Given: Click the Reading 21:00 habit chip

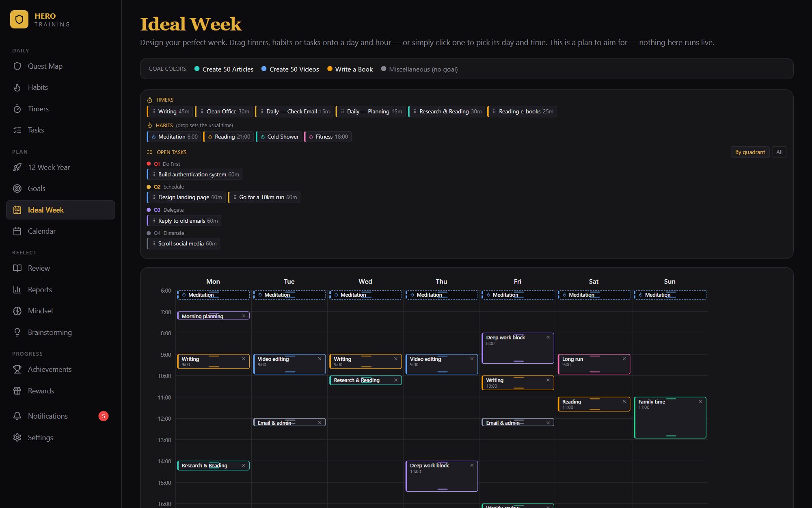Looking at the screenshot, I should pyautogui.click(x=229, y=137).
